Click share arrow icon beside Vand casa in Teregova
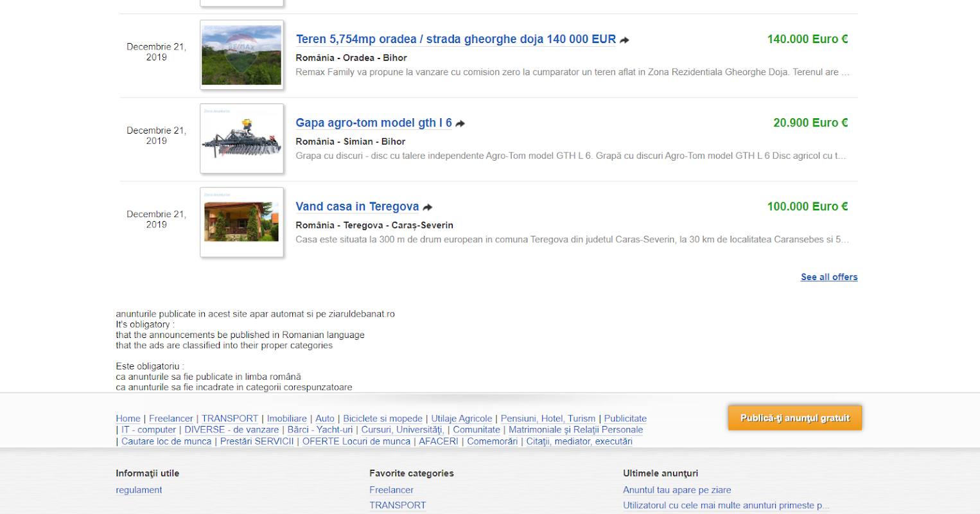Image resolution: width=980 pixels, height=514 pixels. tap(428, 207)
